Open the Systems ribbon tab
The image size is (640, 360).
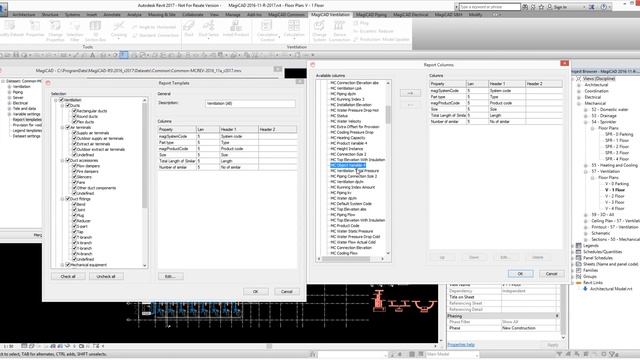click(73, 15)
